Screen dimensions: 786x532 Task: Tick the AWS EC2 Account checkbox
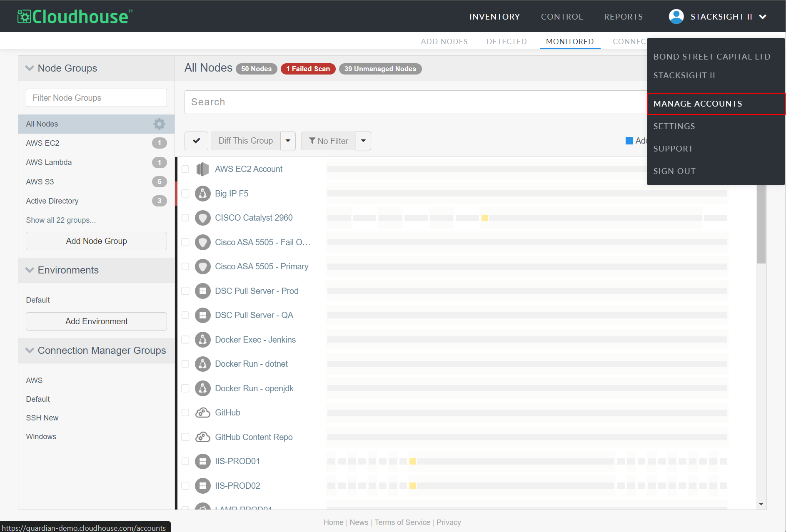pyautogui.click(x=185, y=169)
